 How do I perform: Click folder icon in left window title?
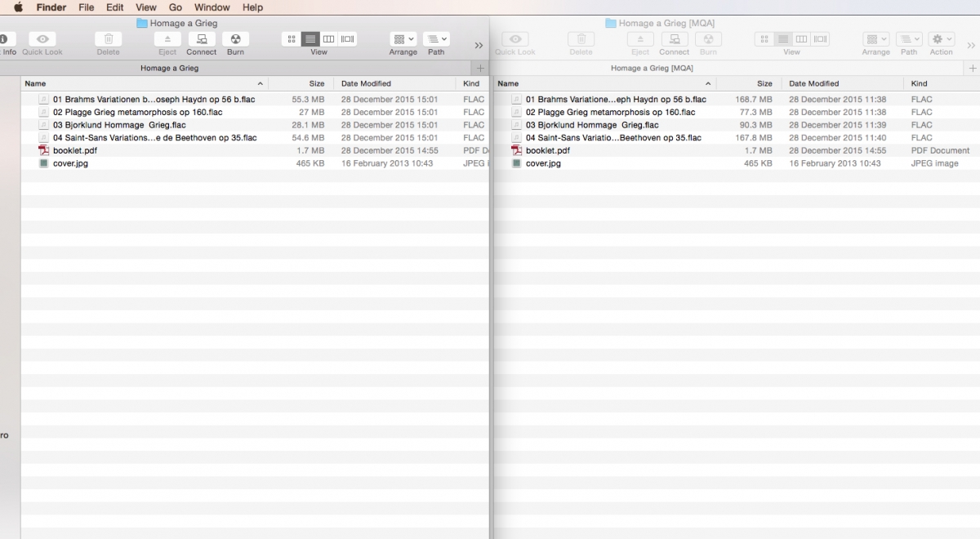[142, 23]
